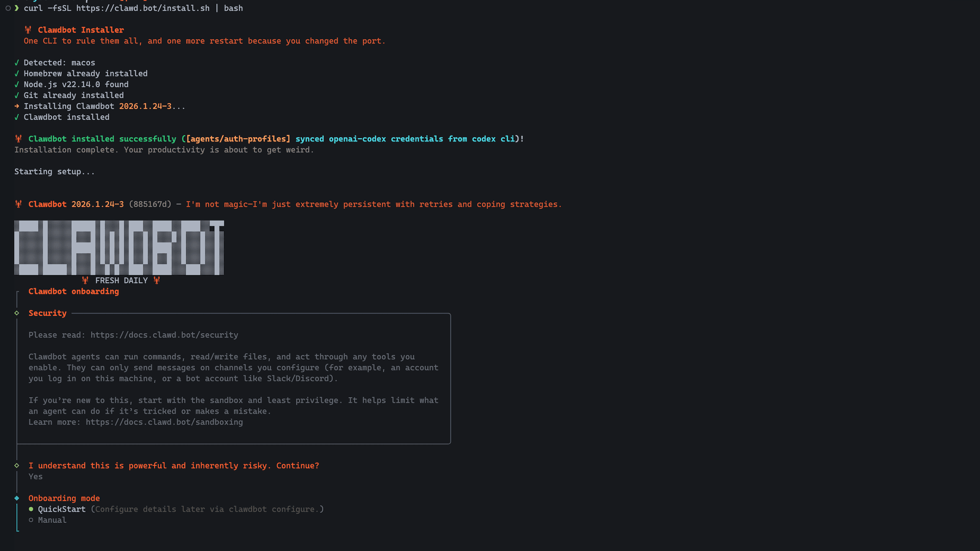This screenshot has height=551, width=980.
Task: Select the QuickStart onboarding option
Action: click(x=62, y=509)
